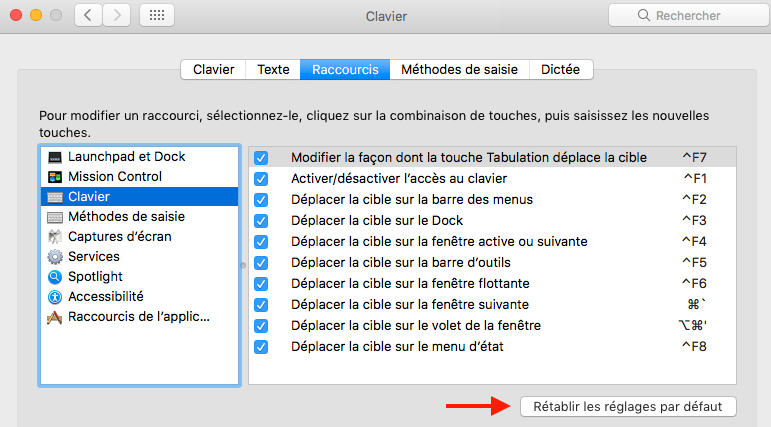Open the show-all grid button in toolbar
Screen dimensions: 771x427
pos(157,16)
